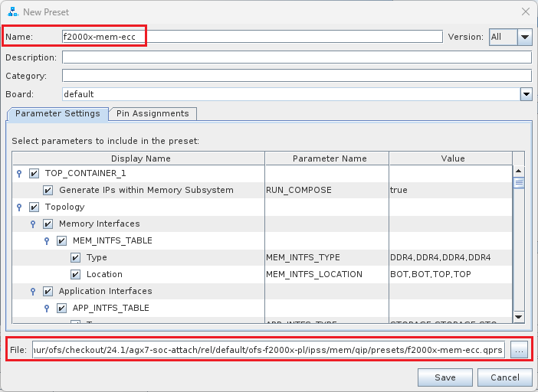
Task: Click the scroll up arrow in parameter list
Action: point(518,171)
